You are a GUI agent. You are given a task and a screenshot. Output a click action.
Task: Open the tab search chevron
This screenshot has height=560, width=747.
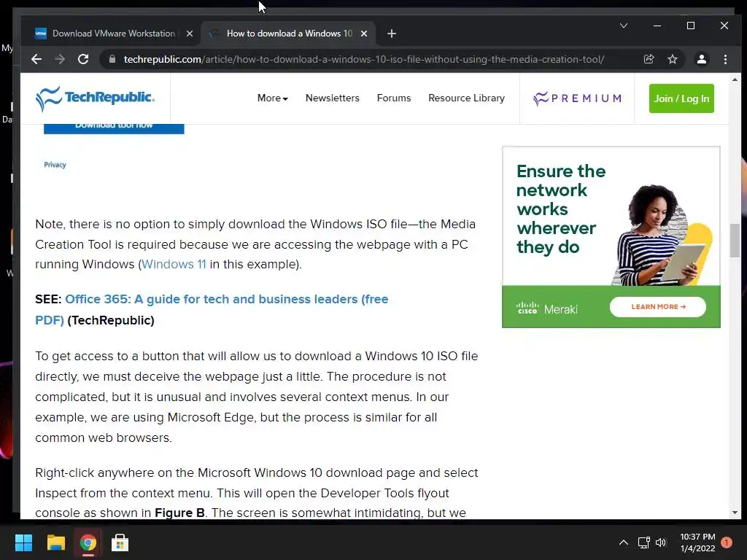click(623, 26)
